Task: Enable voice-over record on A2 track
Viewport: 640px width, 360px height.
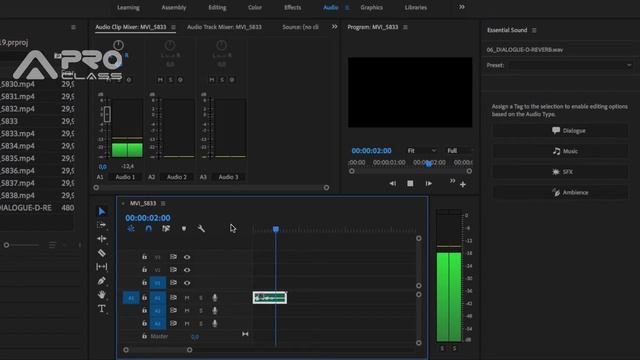Action: coord(215,311)
